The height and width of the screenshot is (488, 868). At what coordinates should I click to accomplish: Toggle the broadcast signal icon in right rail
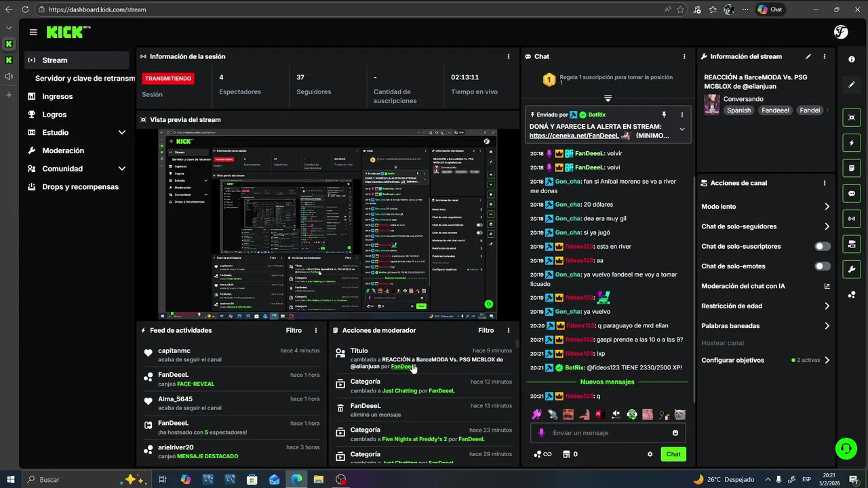(852, 218)
